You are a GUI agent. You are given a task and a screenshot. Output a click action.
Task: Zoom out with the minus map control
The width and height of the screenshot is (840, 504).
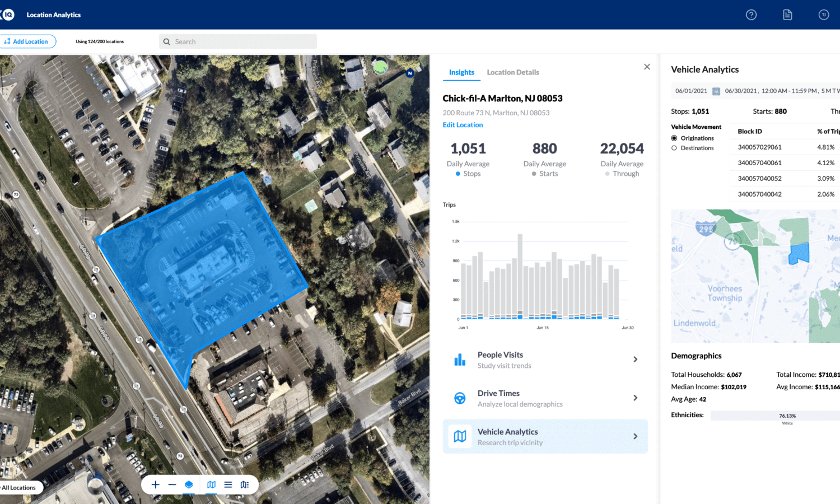coord(172,485)
